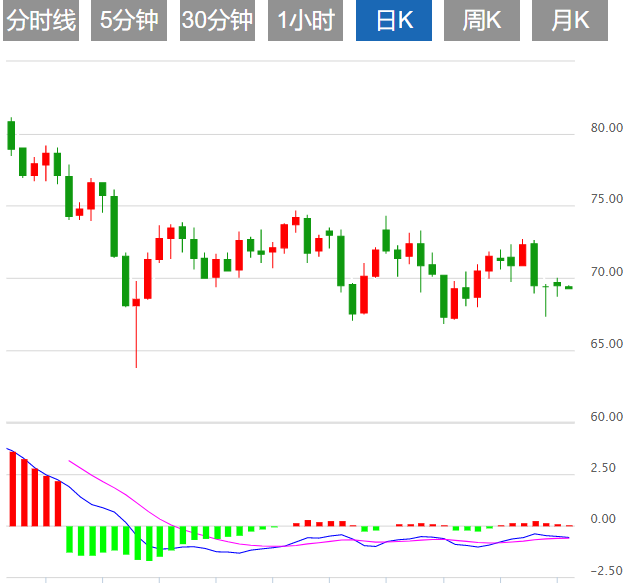Screen dimensions: 630x583
Task: Open the 30分钟 interval tab
Action: (217, 20)
